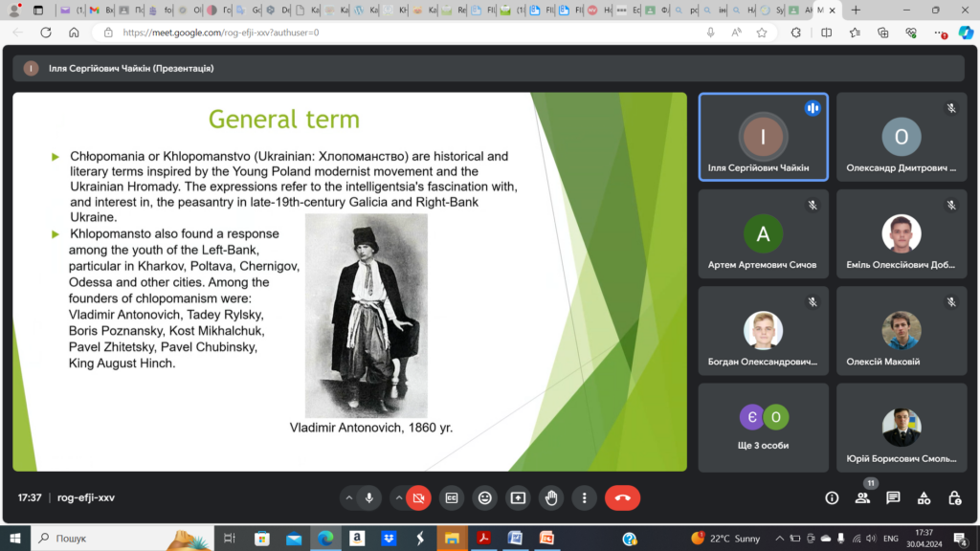Open host controls lock icon

click(x=954, y=497)
